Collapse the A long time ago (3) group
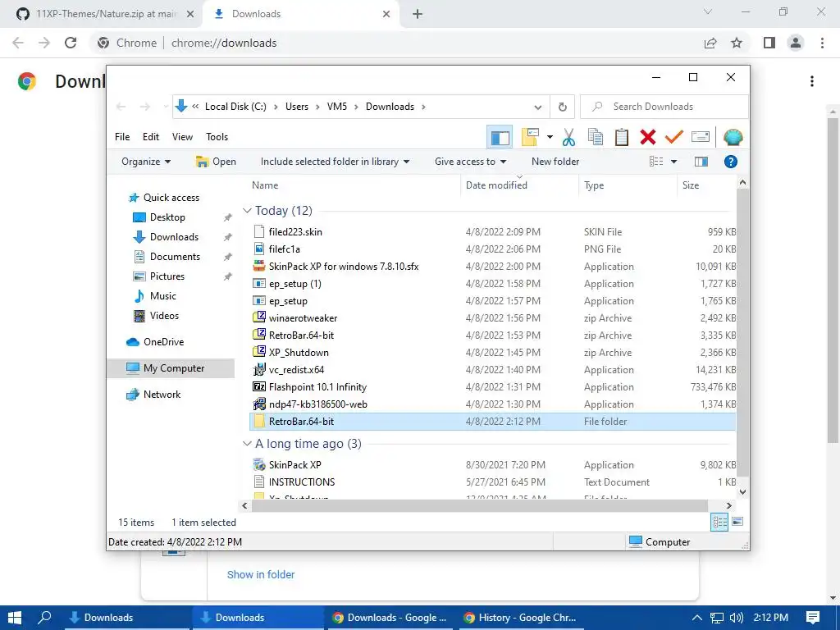This screenshot has height=630, width=840. tap(247, 444)
